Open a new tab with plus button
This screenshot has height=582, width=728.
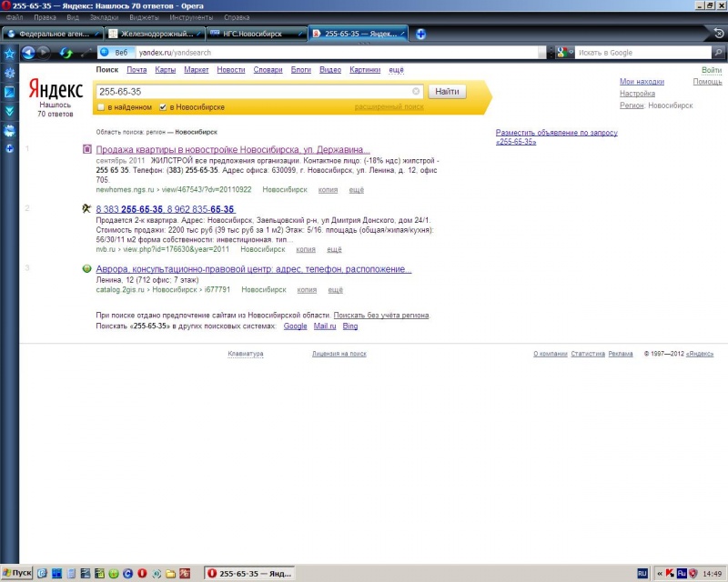420,34
